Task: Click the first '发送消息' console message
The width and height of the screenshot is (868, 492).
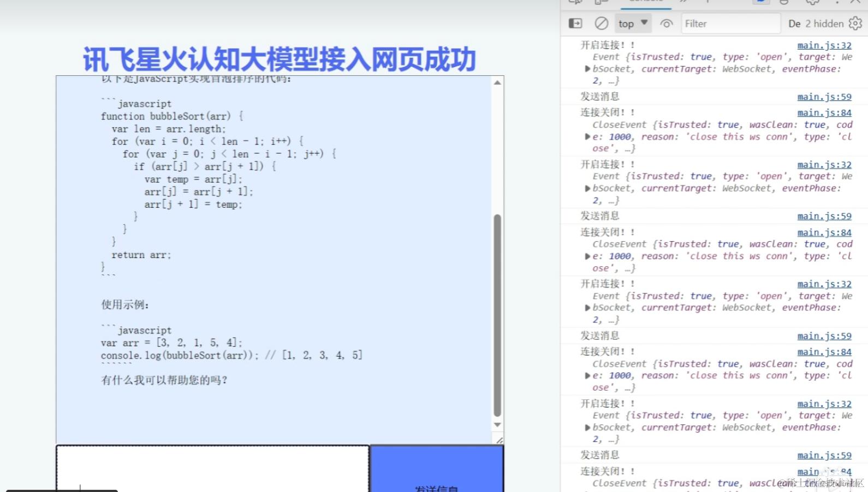Action: (599, 96)
